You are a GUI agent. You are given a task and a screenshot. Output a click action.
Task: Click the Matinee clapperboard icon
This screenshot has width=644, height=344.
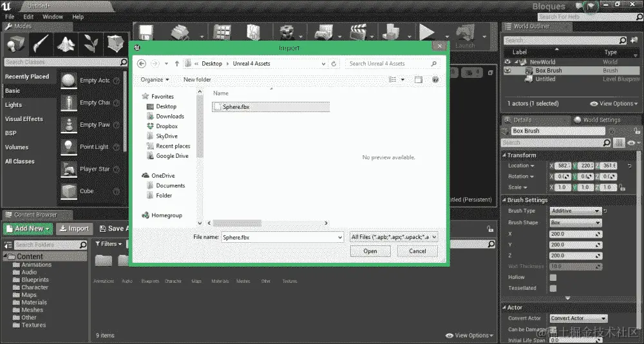358,32
